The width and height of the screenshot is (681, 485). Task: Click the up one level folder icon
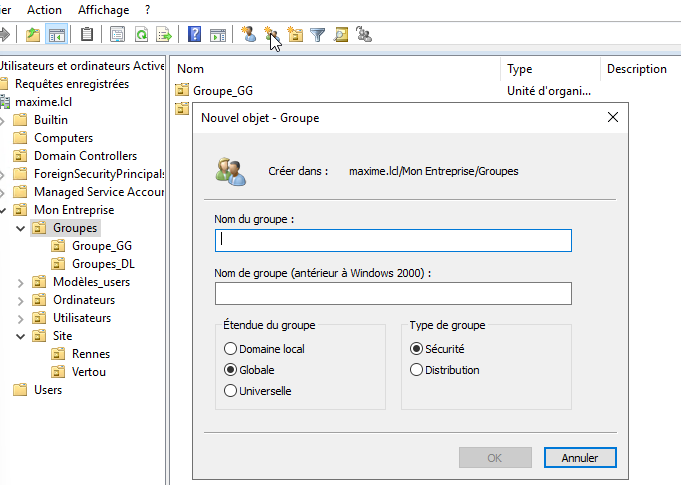click(x=33, y=35)
